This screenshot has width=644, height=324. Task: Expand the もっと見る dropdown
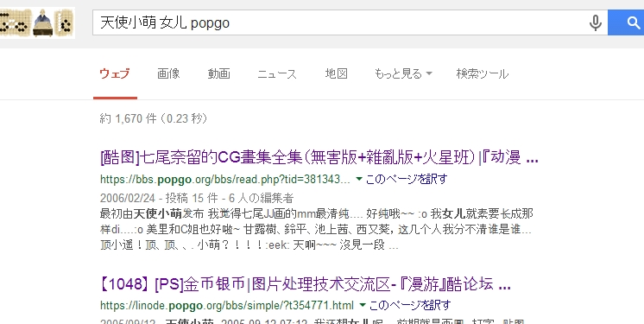pyautogui.click(x=403, y=74)
